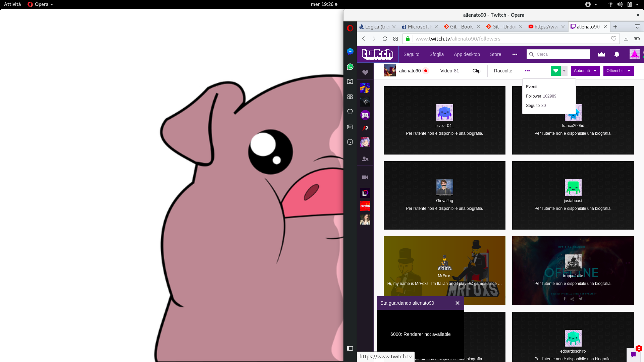Open the Ottieni bit dropdown

click(618, 71)
